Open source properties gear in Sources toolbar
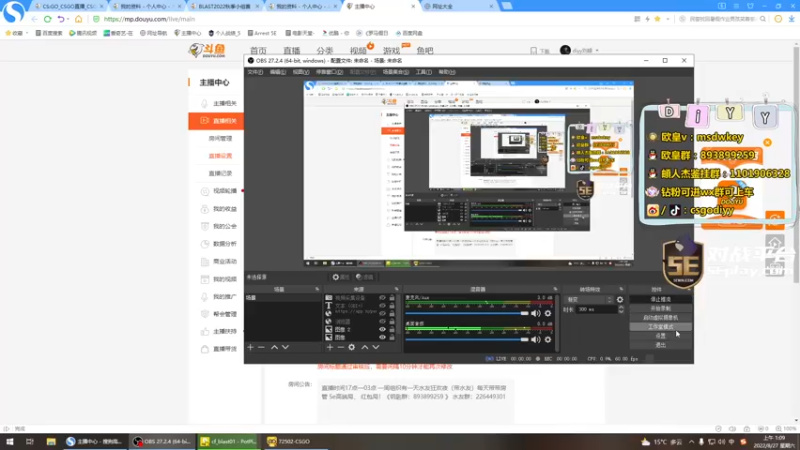 (352, 347)
